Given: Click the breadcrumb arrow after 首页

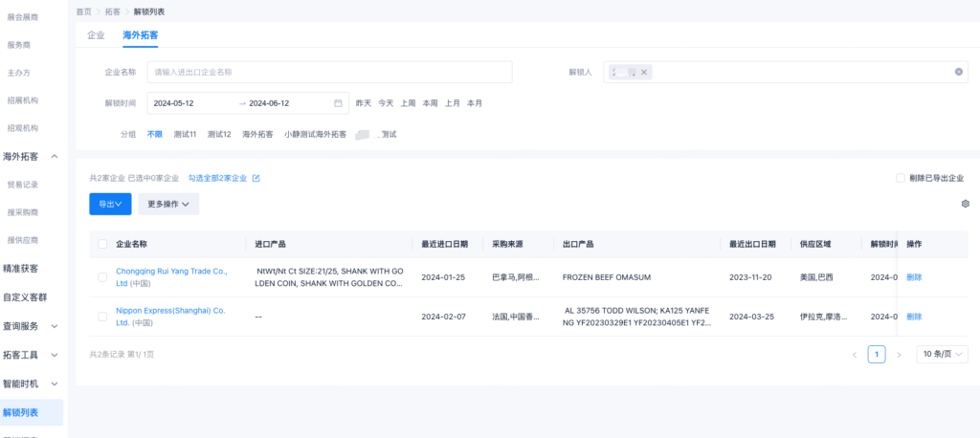Looking at the screenshot, I should pyautogui.click(x=99, y=11).
